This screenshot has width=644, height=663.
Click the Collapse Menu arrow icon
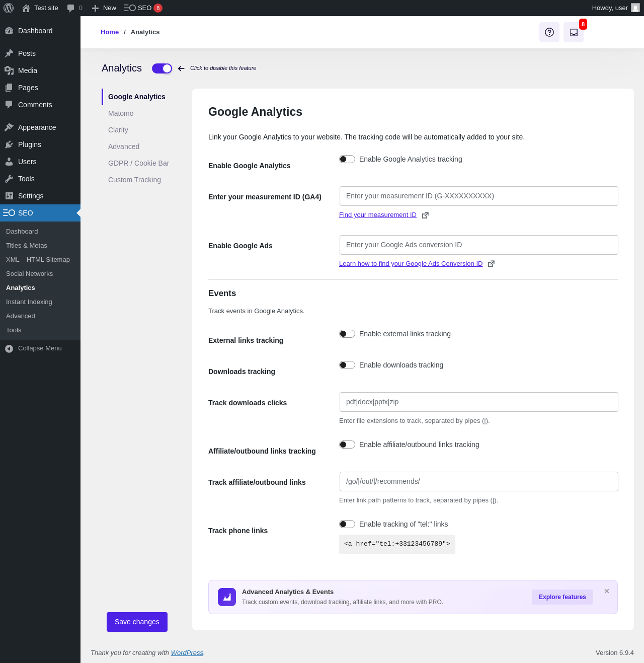[x=9, y=348]
